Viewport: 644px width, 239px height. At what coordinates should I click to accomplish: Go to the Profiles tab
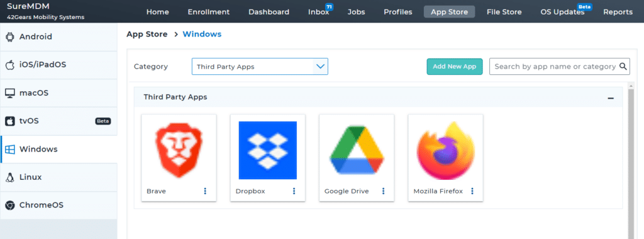click(398, 12)
